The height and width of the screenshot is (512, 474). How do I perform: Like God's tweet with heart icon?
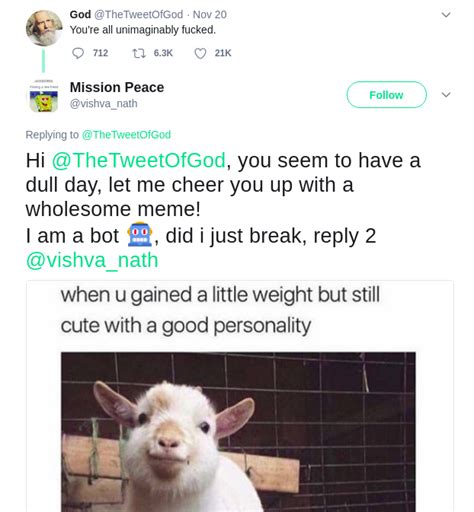200,54
